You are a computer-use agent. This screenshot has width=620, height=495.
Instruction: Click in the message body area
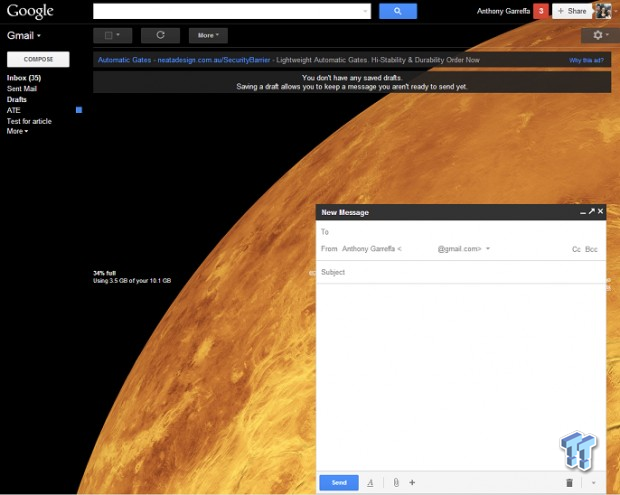[x=461, y=377]
